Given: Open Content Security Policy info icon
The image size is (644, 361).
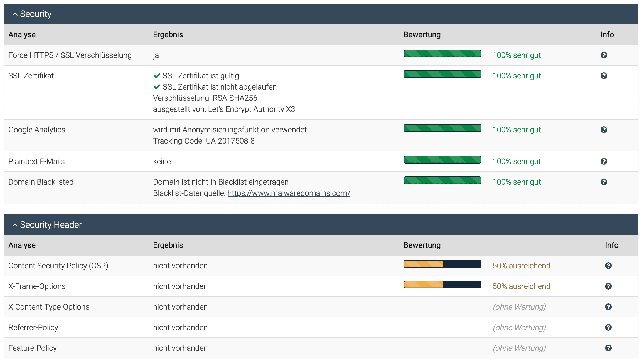Looking at the screenshot, I should tap(608, 266).
